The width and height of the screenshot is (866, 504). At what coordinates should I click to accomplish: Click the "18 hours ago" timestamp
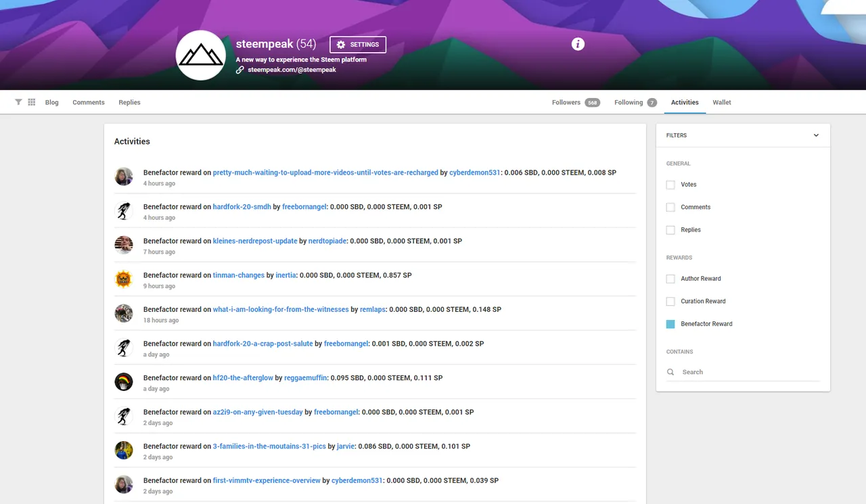coord(161,321)
